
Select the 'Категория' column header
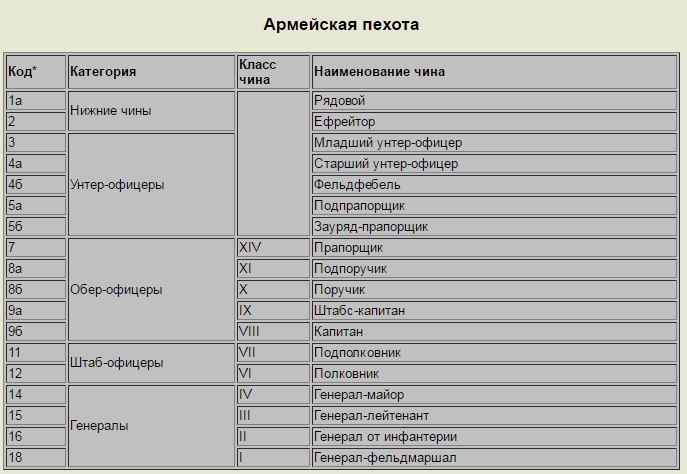coord(151,72)
